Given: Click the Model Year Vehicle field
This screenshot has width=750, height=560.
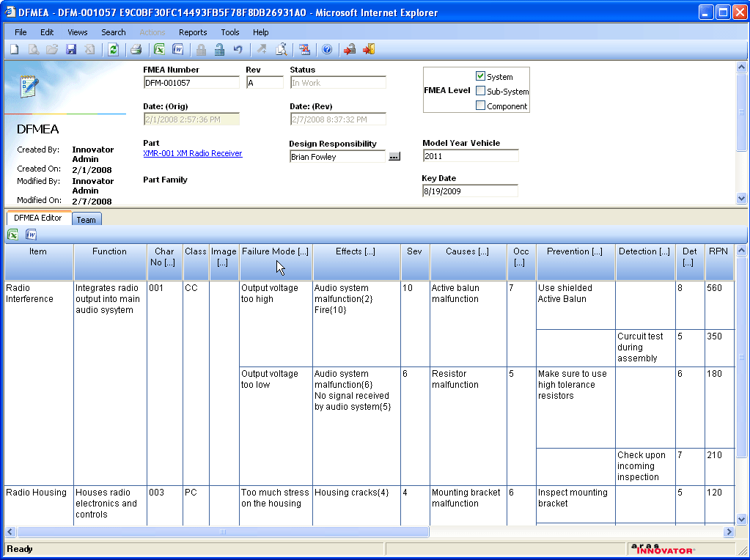Looking at the screenshot, I should (x=470, y=156).
